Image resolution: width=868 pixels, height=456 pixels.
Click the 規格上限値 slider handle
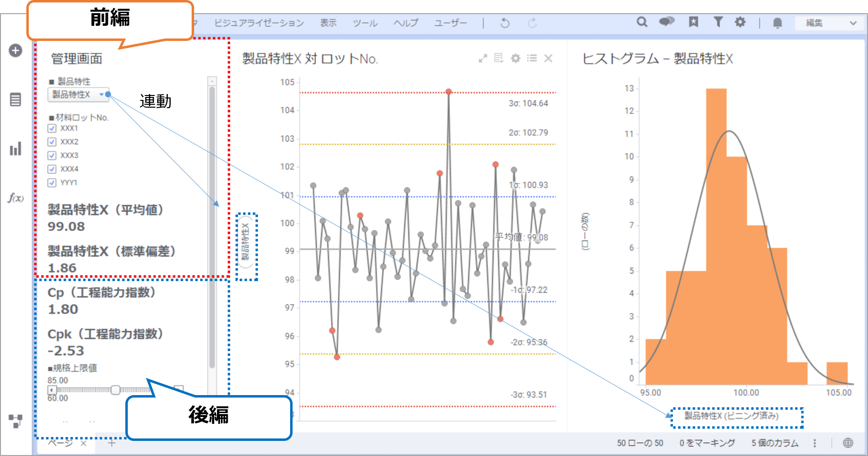(115, 390)
